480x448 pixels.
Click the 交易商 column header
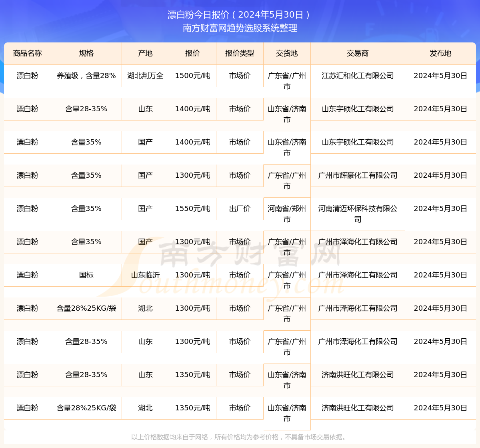358,53
